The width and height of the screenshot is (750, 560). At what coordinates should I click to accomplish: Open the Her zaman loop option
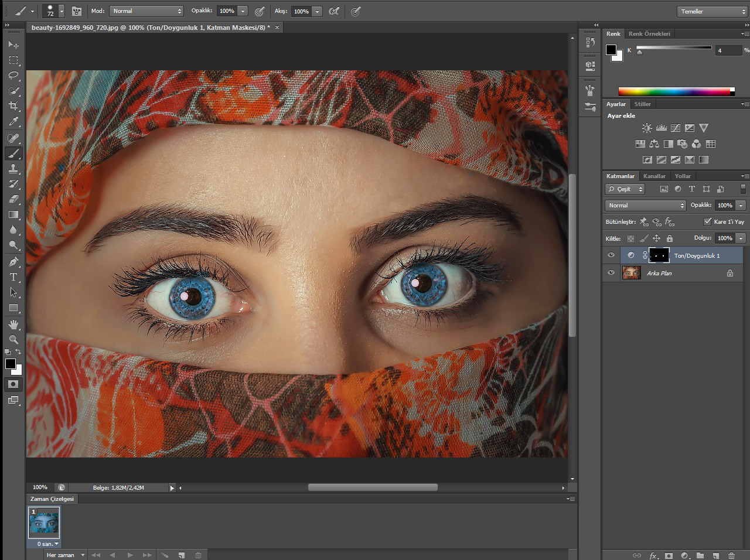click(66, 555)
